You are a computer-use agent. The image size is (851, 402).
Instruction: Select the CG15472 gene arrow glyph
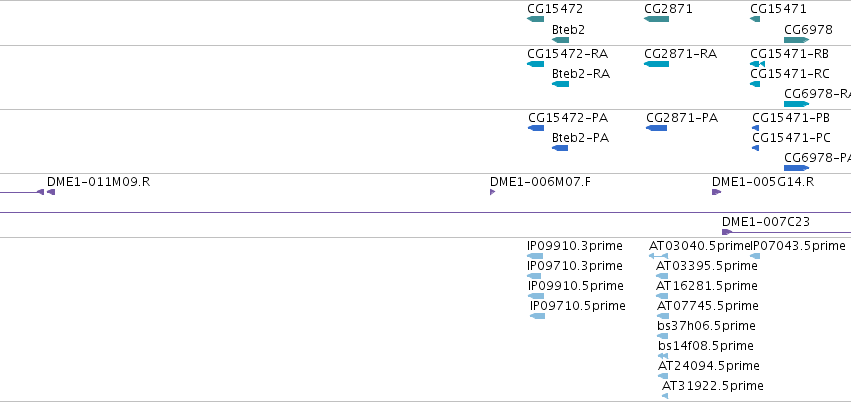535,19
